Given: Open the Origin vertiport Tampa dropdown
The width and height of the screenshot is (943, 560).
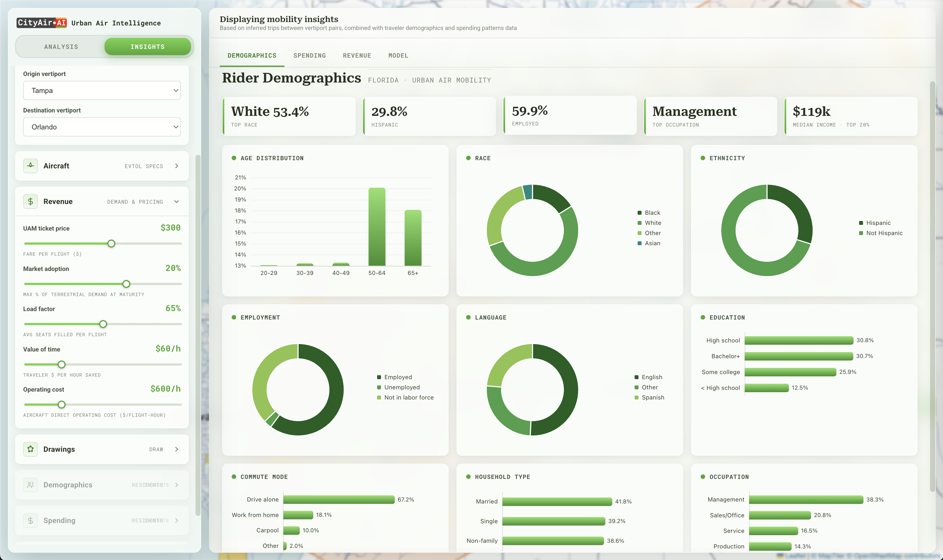Looking at the screenshot, I should (x=102, y=91).
